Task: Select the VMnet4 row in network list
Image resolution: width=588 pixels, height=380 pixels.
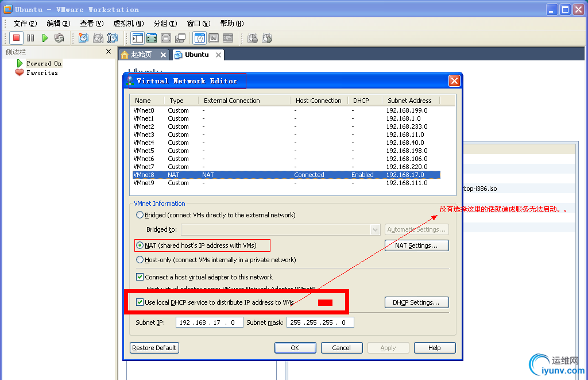Action: tap(286, 143)
